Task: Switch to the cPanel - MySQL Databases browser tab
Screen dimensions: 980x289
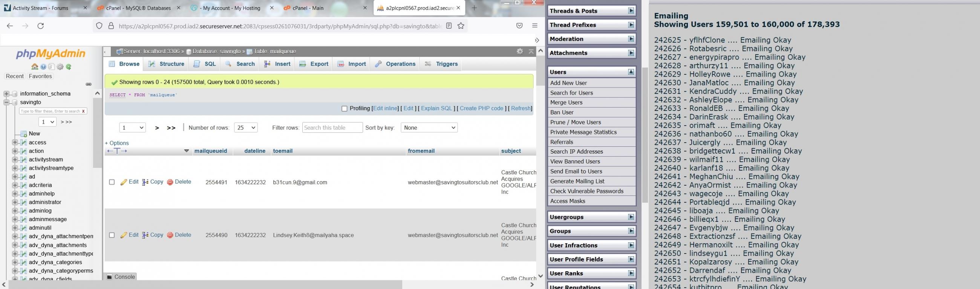Action: coord(138,8)
